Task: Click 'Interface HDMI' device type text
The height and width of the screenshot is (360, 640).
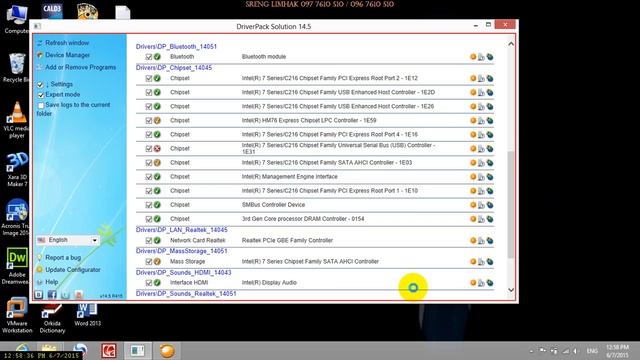Action: [189, 282]
